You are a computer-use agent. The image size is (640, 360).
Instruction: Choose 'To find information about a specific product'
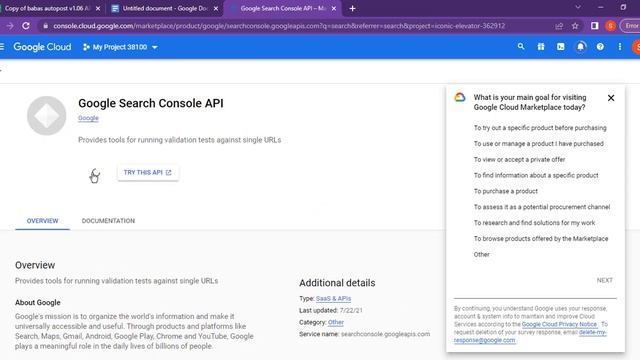pyautogui.click(x=536, y=175)
